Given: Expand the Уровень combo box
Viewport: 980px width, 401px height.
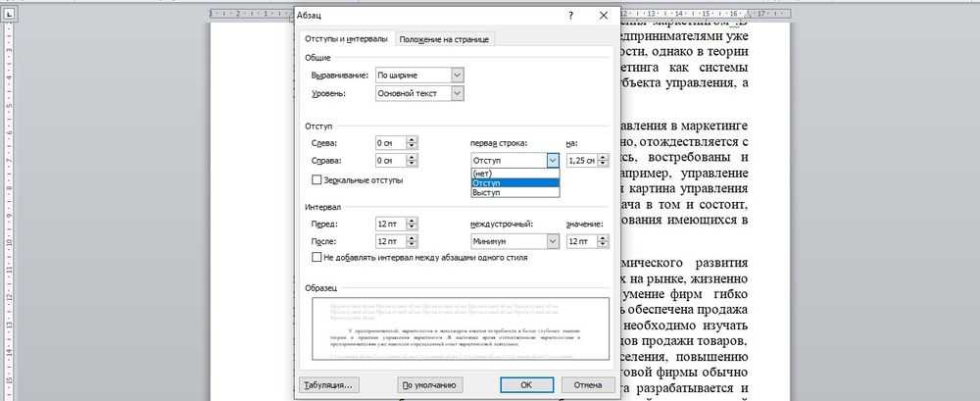Looking at the screenshot, I should pos(457,93).
